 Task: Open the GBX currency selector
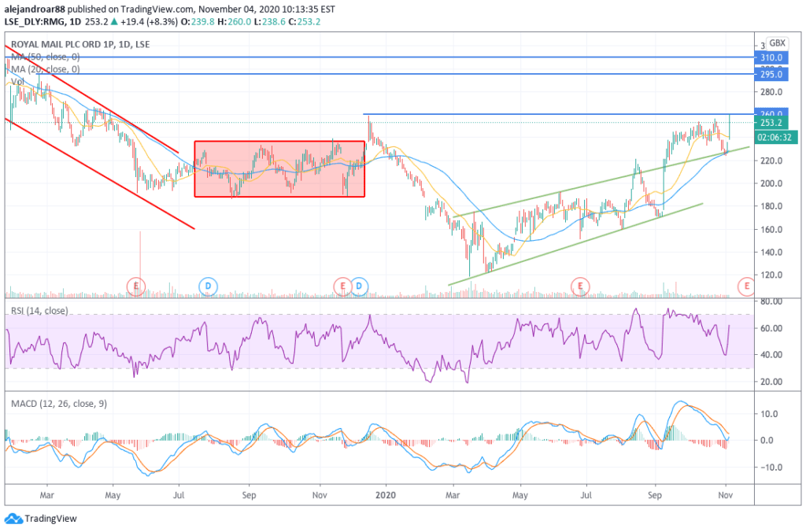[x=777, y=42]
